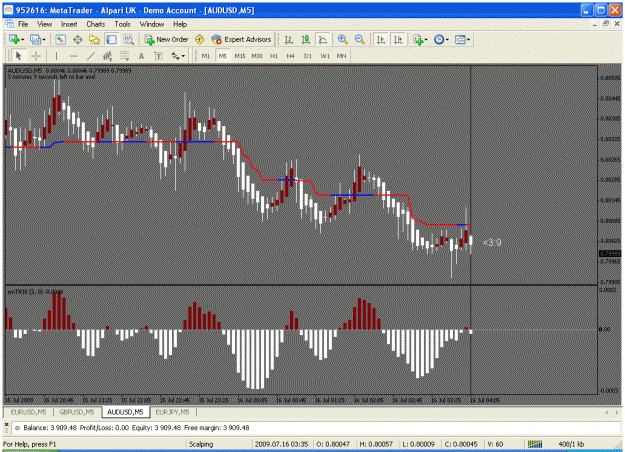Switch timeframe to H1
The image size is (625, 452).
(x=274, y=56)
